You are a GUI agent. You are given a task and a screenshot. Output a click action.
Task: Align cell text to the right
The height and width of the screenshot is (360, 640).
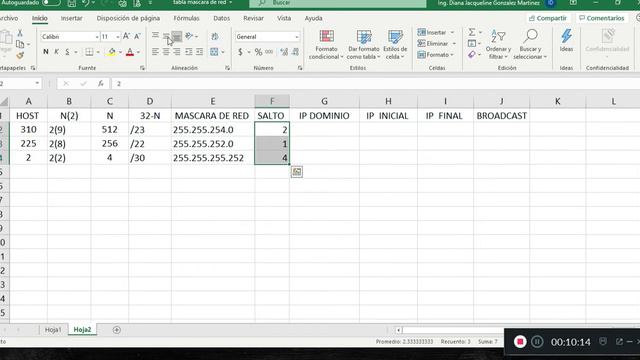tap(177, 52)
